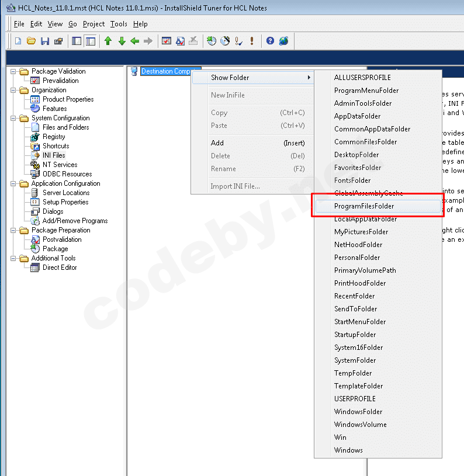Collapse the System Configuration tree node
464x476 pixels.
coord(13,118)
